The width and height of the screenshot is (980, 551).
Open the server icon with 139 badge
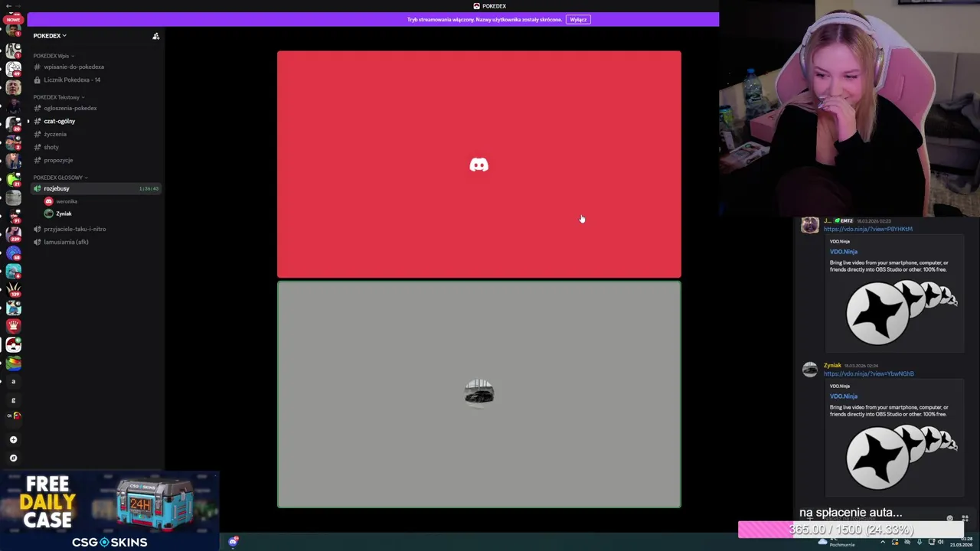point(13,290)
